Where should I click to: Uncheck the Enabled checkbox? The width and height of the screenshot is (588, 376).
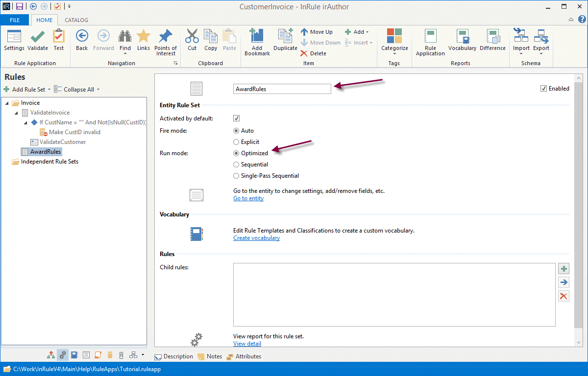coord(543,89)
